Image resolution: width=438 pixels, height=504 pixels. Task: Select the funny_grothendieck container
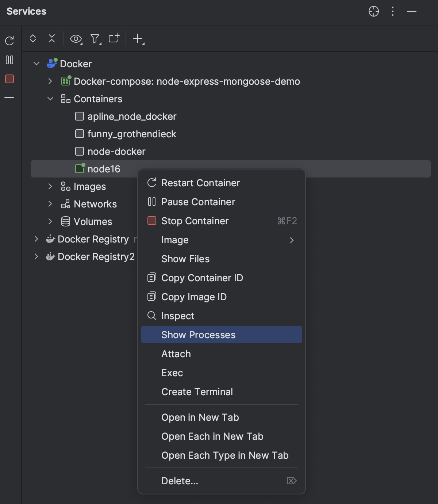click(x=132, y=134)
